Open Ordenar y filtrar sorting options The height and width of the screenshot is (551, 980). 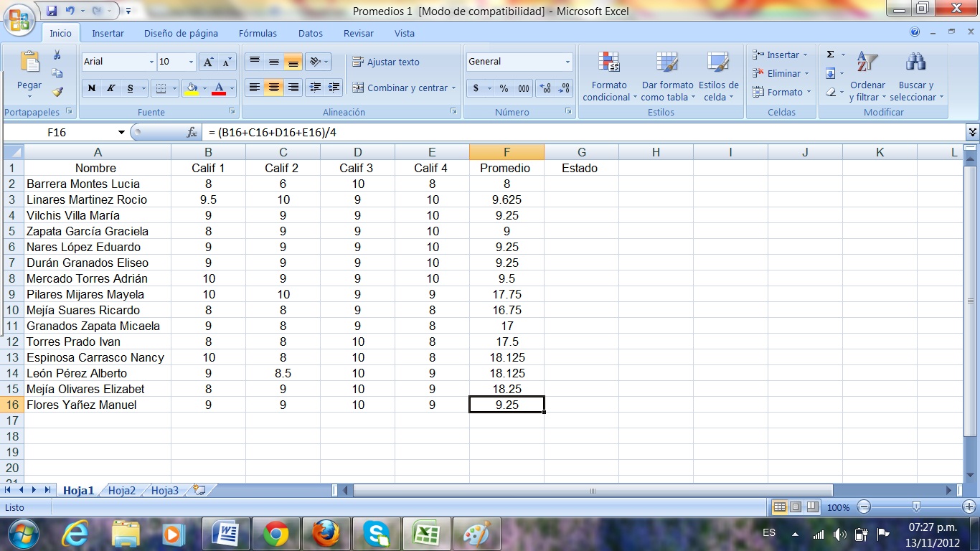pos(867,75)
